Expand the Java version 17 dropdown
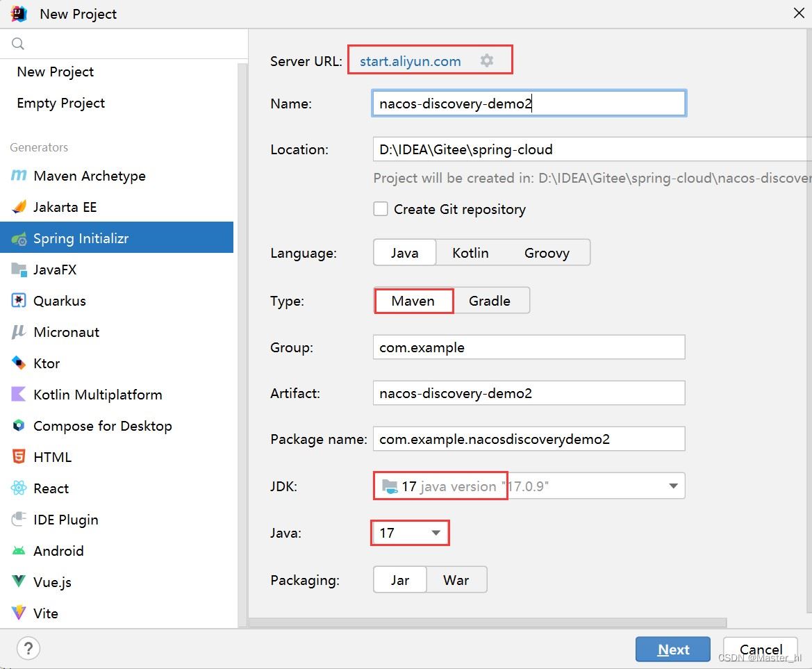Image resolution: width=812 pixels, height=669 pixels. coord(436,533)
